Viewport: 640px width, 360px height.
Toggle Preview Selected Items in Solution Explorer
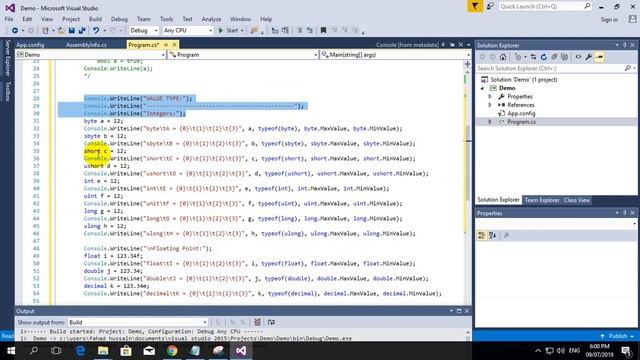(599, 57)
